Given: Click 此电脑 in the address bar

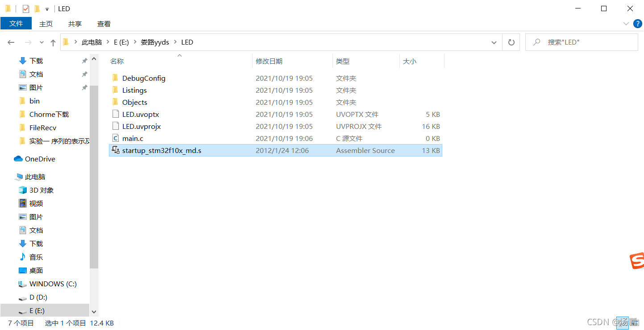Looking at the screenshot, I should 91,42.
